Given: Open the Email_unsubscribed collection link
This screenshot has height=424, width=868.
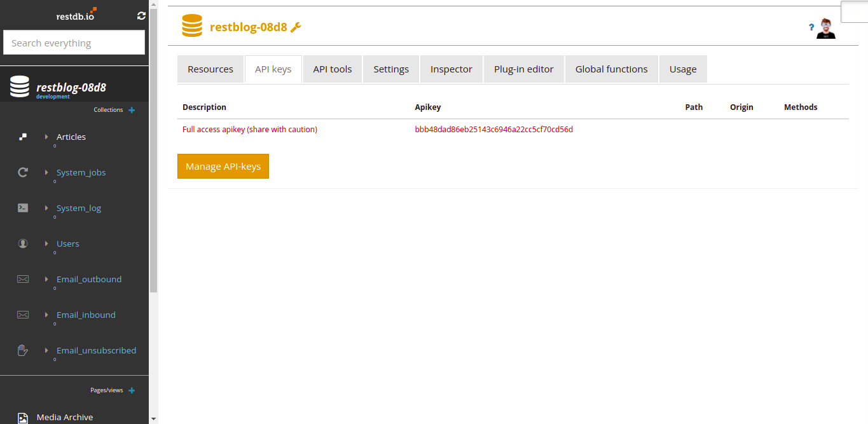Looking at the screenshot, I should point(97,350).
